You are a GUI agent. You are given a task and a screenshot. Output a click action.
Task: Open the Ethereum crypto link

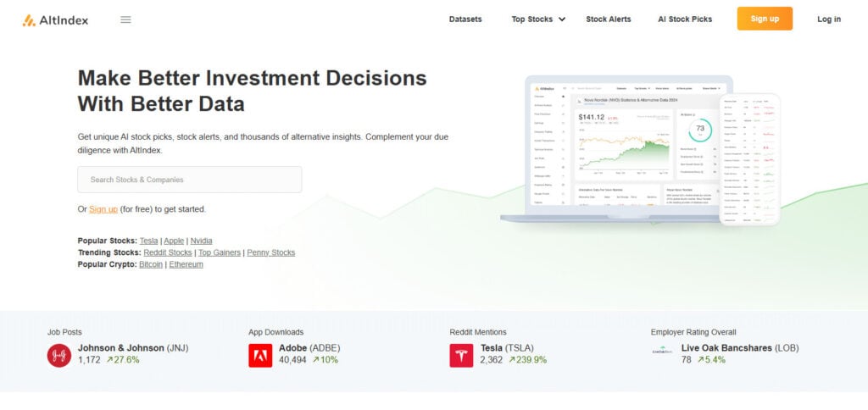(186, 264)
